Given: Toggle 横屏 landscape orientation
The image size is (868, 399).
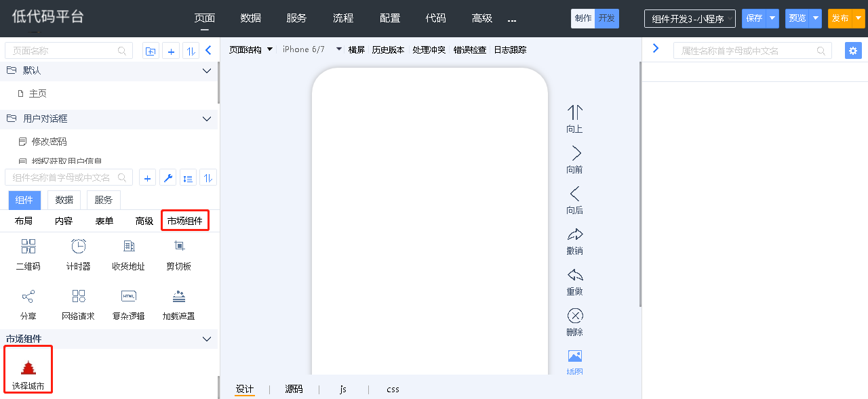Looking at the screenshot, I should [x=356, y=49].
